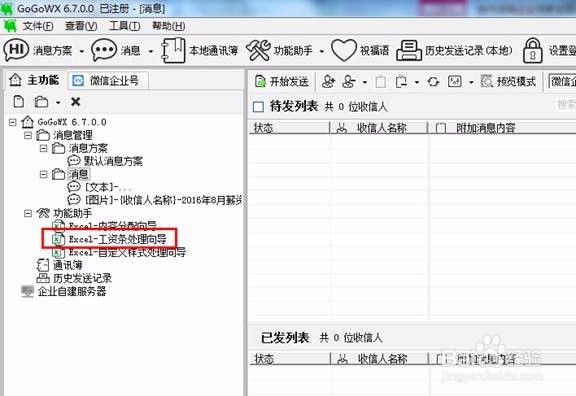
Task: Open 历史发送记录 (本地) printer button
Action: [454, 50]
